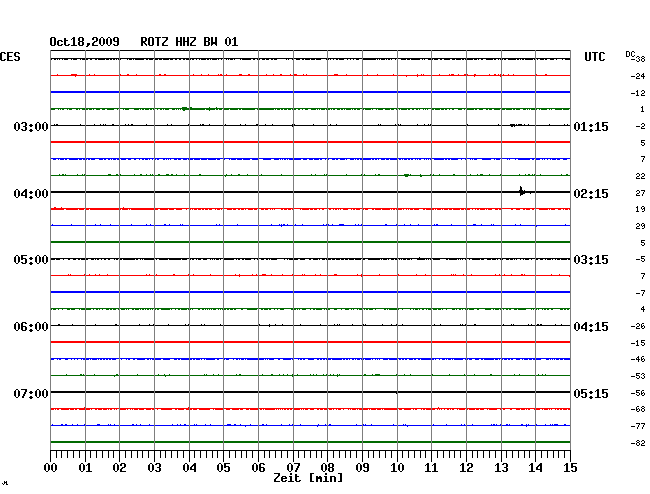Screen dimensions: 650x494
Task: Select the DC offset value 19
Action: [640, 209]
